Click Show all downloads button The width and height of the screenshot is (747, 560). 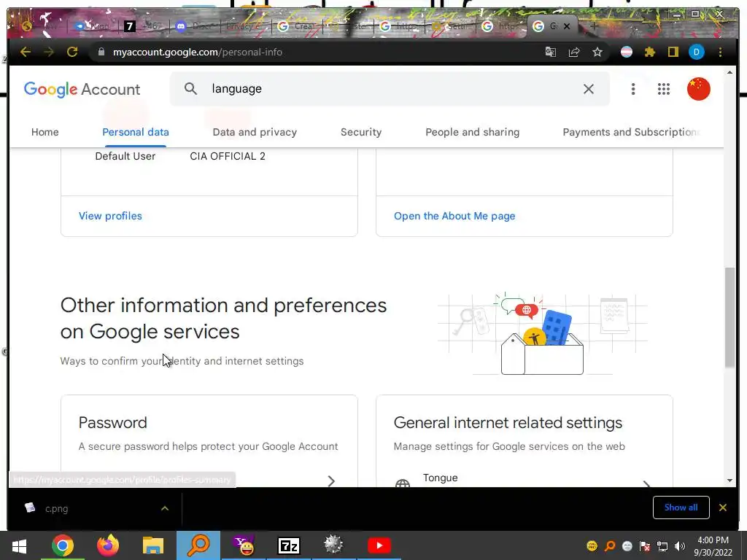681,507
